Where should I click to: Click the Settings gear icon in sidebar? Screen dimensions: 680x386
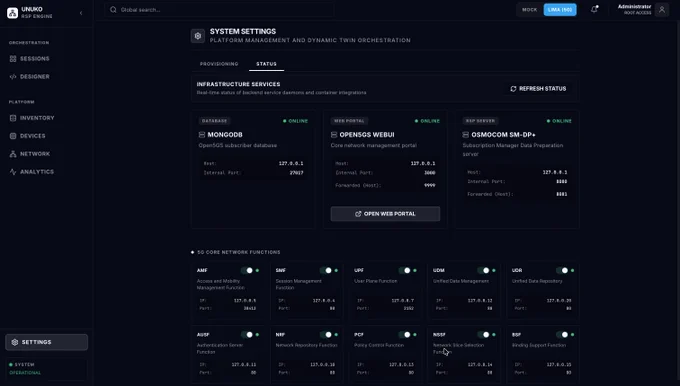(x=15, y=342)
